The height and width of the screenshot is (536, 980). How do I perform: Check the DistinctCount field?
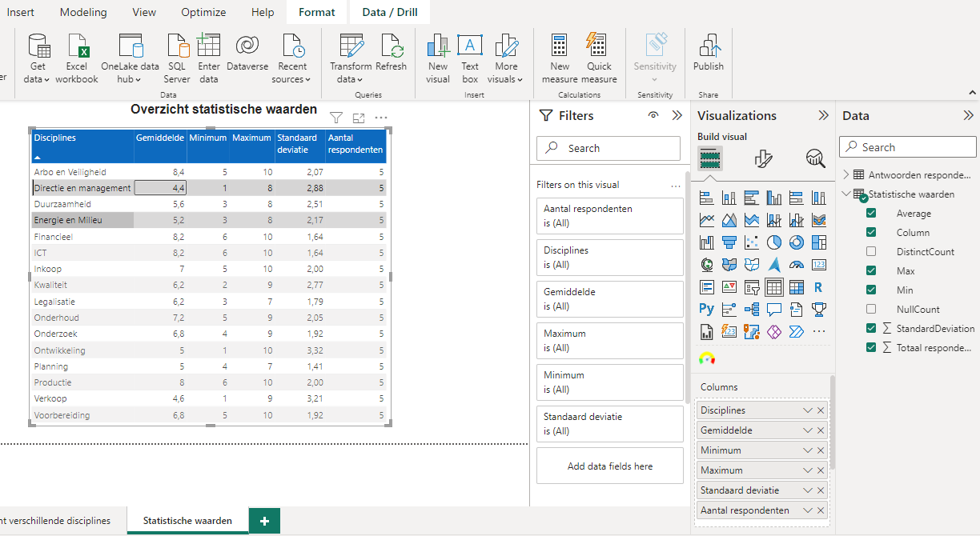(871, 252)
